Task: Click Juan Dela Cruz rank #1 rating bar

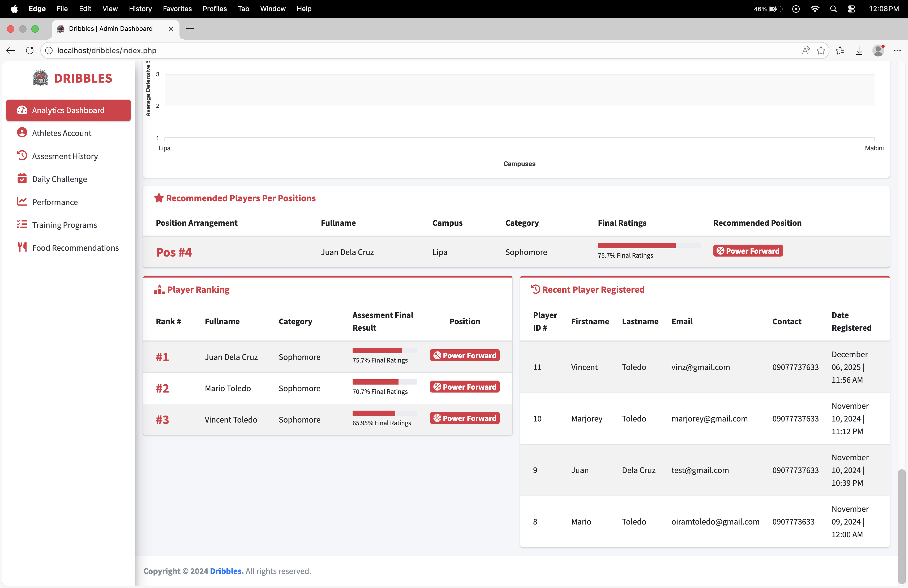Action: click(x=384, y=350)
